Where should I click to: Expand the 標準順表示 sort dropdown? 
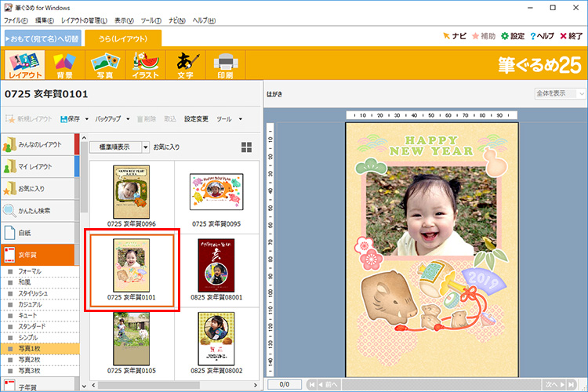pyautogui.click(x=119, y=147)
